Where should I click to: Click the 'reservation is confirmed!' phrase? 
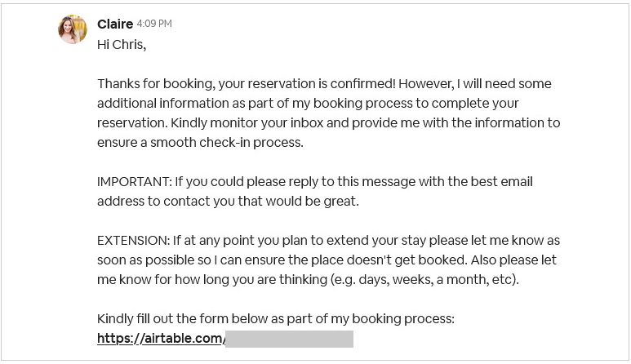[322, 84]
